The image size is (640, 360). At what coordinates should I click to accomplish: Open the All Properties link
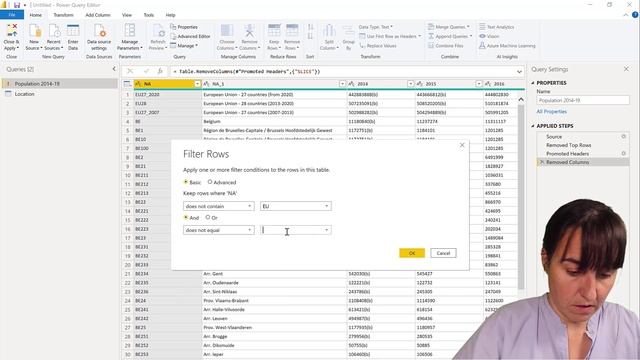pos(551,111)
